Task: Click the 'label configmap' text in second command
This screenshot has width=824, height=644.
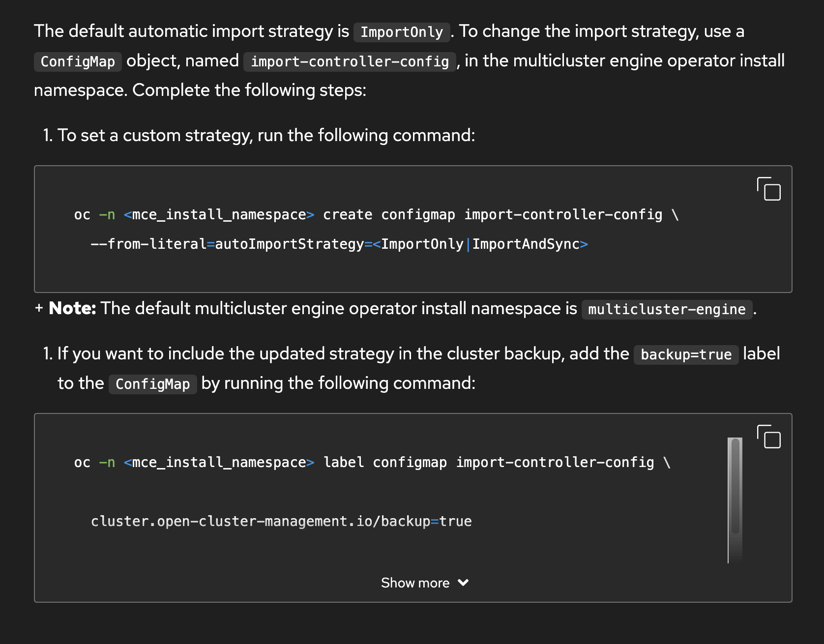Action: (x=385, y=463)
